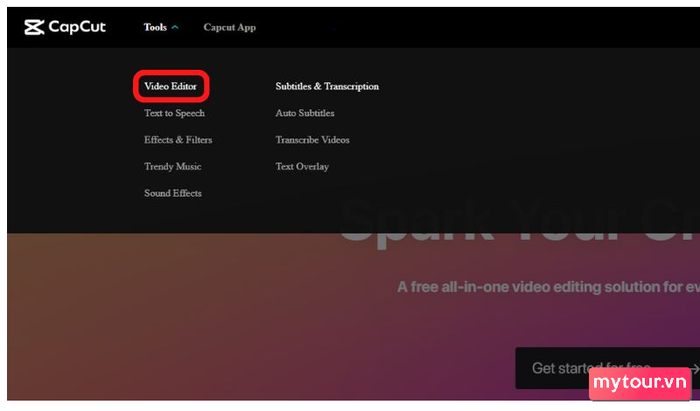700x411 pixels.
Task: Click the "A free all-in-one video editing solution" tagline
Action: tap(548, 286)
